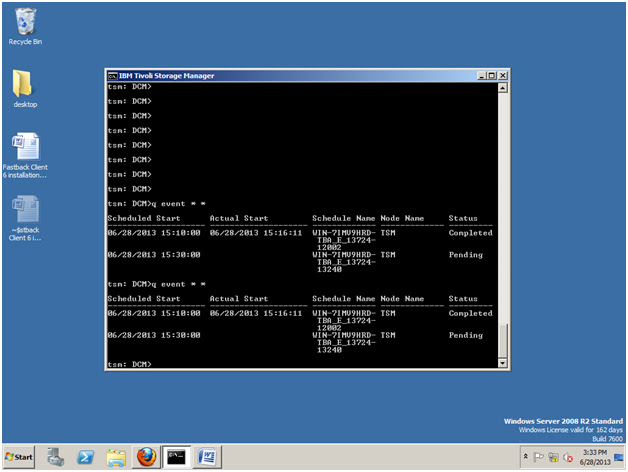Open Server Manager from the taskbar
The height and width of the screenshot is (472, 628).
55,457
